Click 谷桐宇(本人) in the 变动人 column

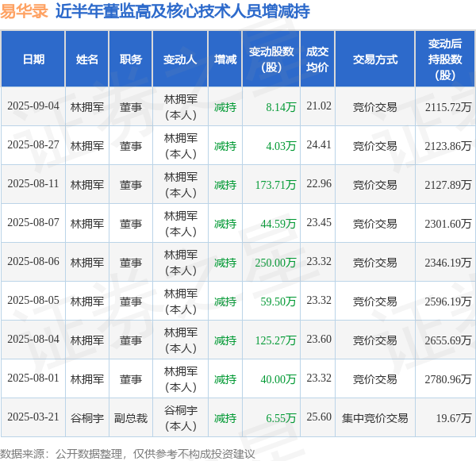tap(181, 418)
